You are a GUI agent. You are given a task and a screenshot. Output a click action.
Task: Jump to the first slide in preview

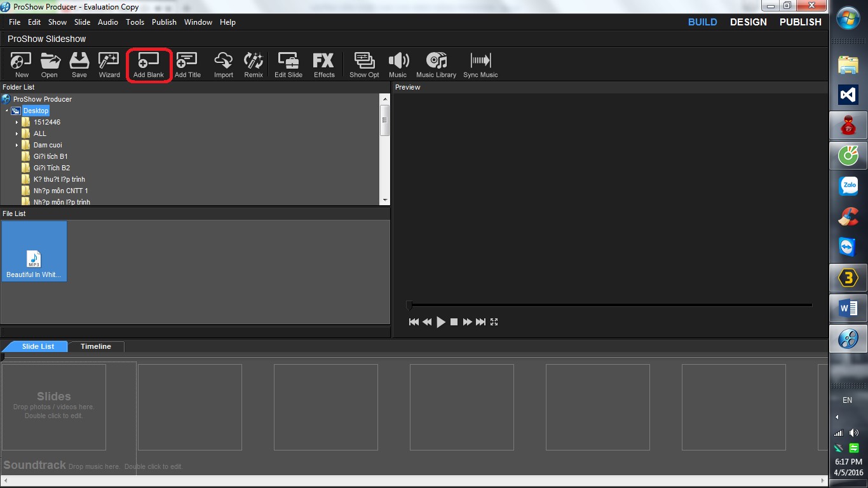(414, 322)
